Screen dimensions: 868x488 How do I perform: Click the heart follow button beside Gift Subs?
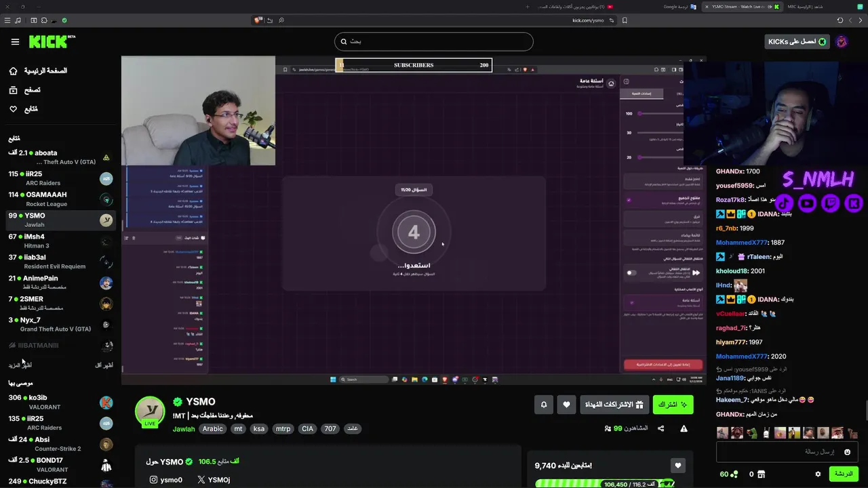pyautogui.click(x=566, y=405)
